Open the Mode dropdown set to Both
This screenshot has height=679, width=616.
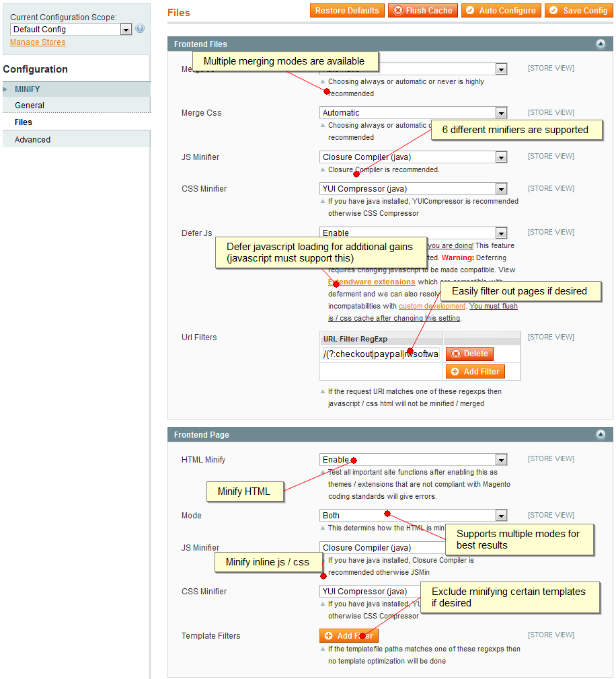coord(412,516)
